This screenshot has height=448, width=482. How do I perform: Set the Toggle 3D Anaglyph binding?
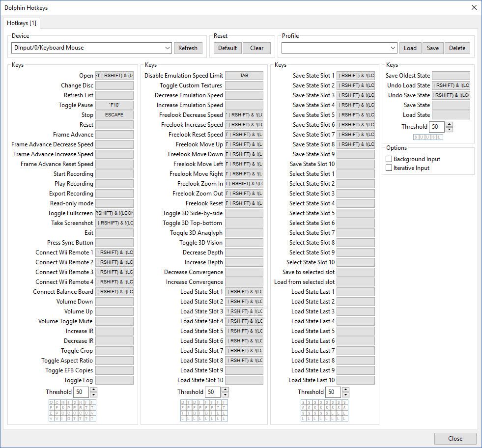(244, 233)
